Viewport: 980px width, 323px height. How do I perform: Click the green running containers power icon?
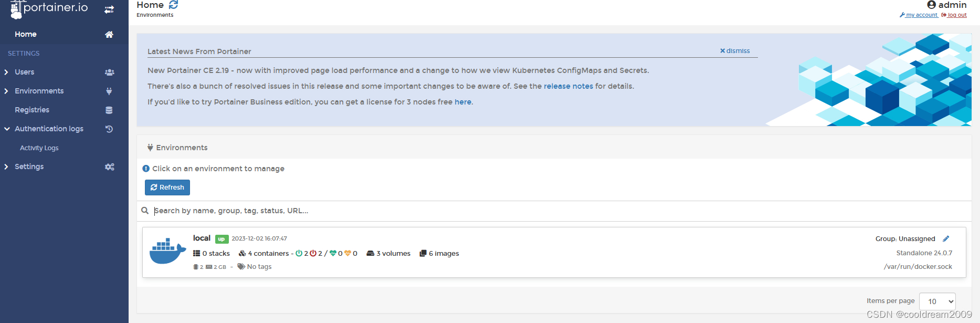click(x=299, y=253)
